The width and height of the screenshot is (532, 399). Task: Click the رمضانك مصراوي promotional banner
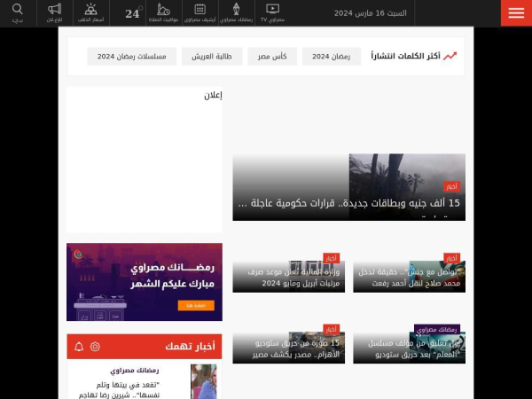coord(145,282)
